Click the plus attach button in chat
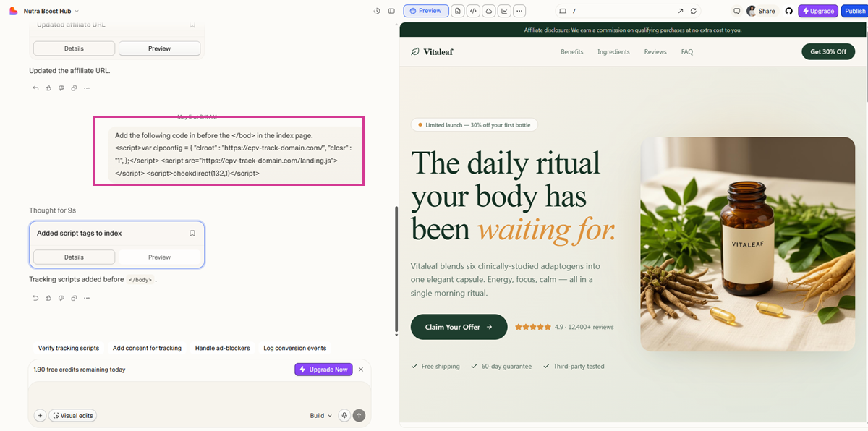The image size is (868, 431). pyautogui.click(x=40, y=416)
